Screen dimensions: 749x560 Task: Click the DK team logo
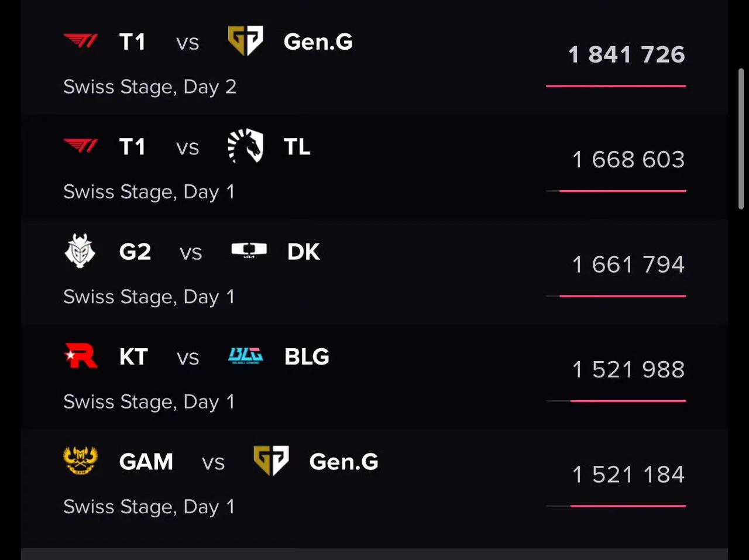[249, 250]
